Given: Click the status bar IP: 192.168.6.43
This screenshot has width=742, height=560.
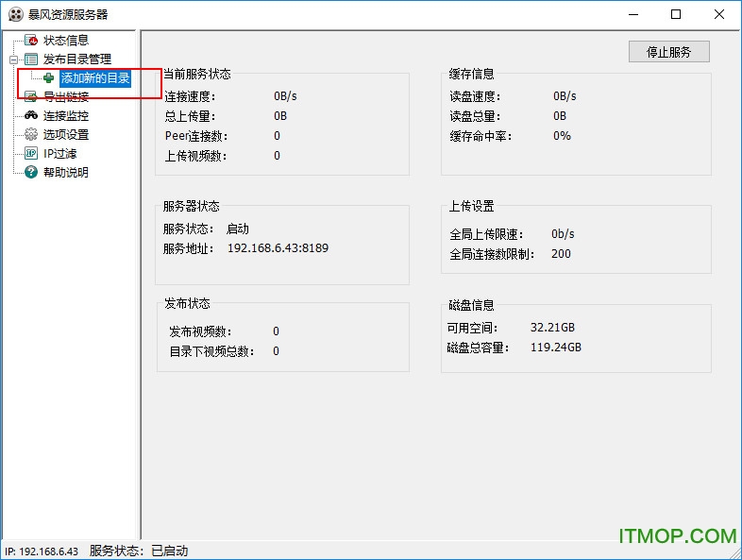Looking at the screenshot, I should (x=42, y=552).
